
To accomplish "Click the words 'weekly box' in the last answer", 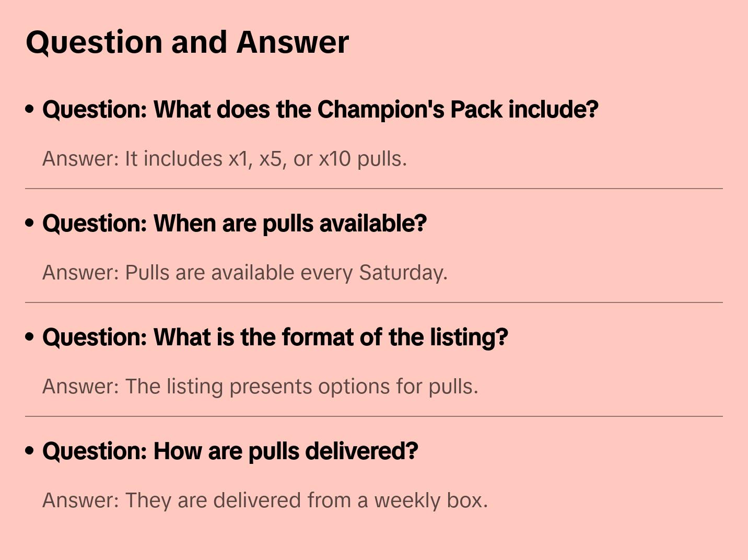I will coord(430,500).
